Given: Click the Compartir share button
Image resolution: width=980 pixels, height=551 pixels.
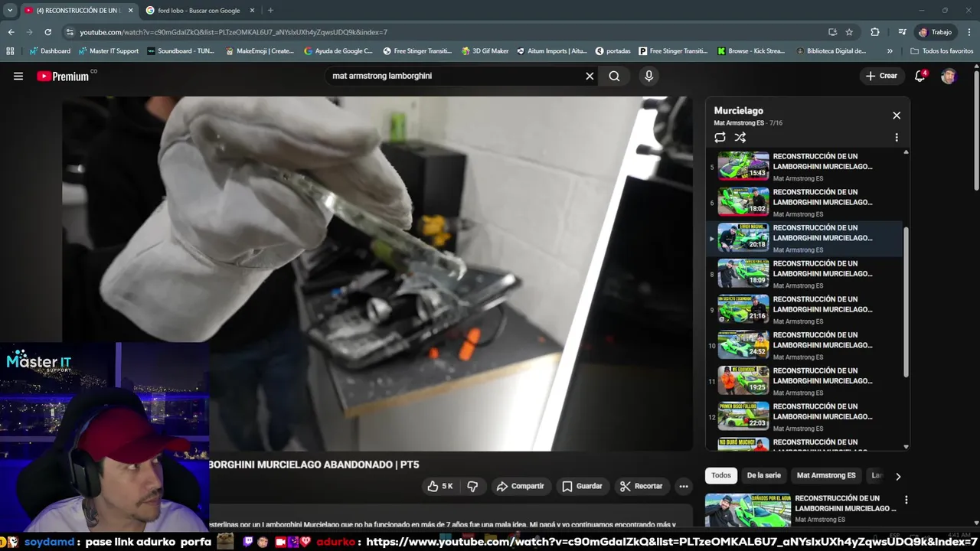Looking at the screenshot, I should coord(520,486).
